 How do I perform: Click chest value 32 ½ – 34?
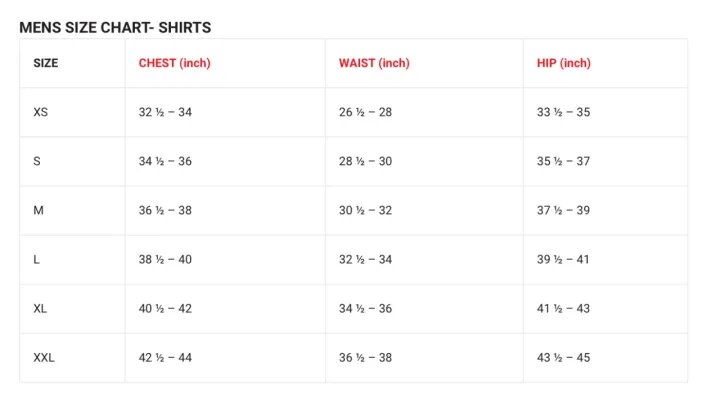coord(165,112)
